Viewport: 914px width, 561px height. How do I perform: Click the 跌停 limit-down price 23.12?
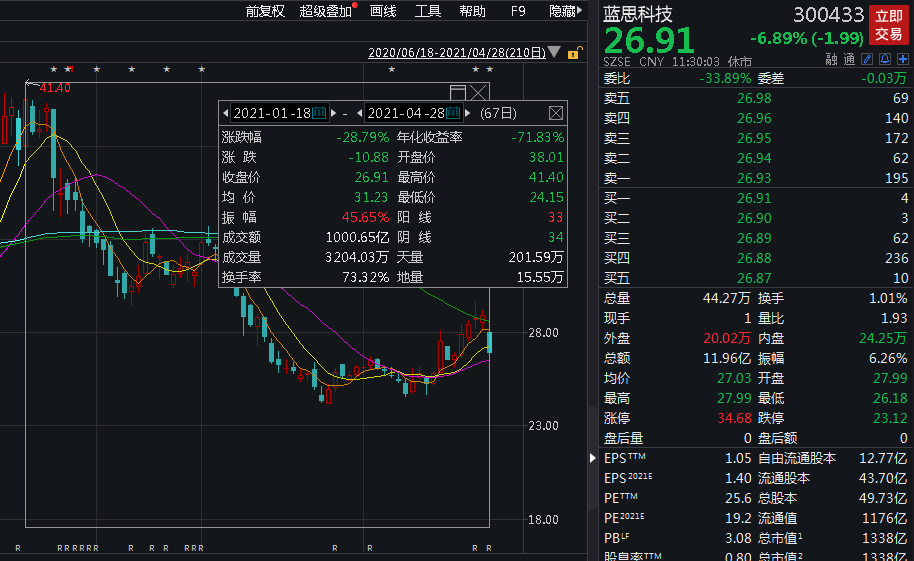pyautogui.click(x=890, y=418)
